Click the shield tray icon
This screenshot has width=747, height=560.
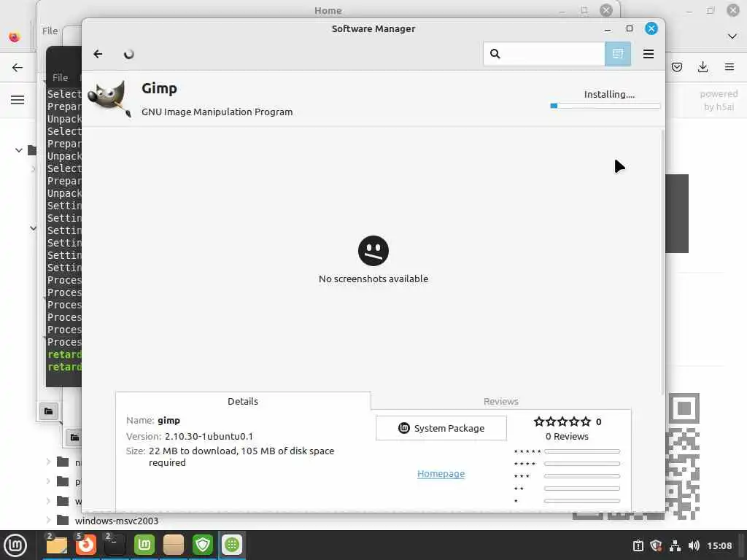656,545
